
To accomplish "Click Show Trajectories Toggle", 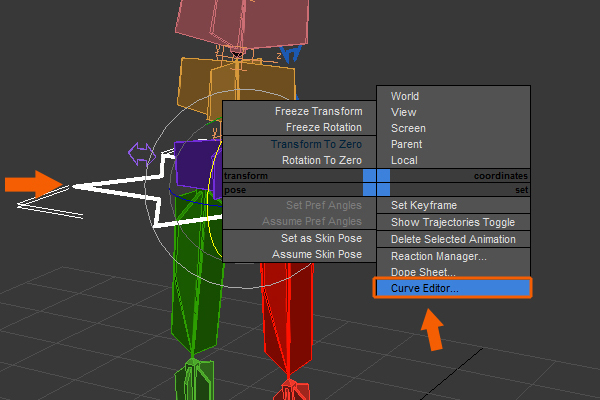I will click(453, 222).
